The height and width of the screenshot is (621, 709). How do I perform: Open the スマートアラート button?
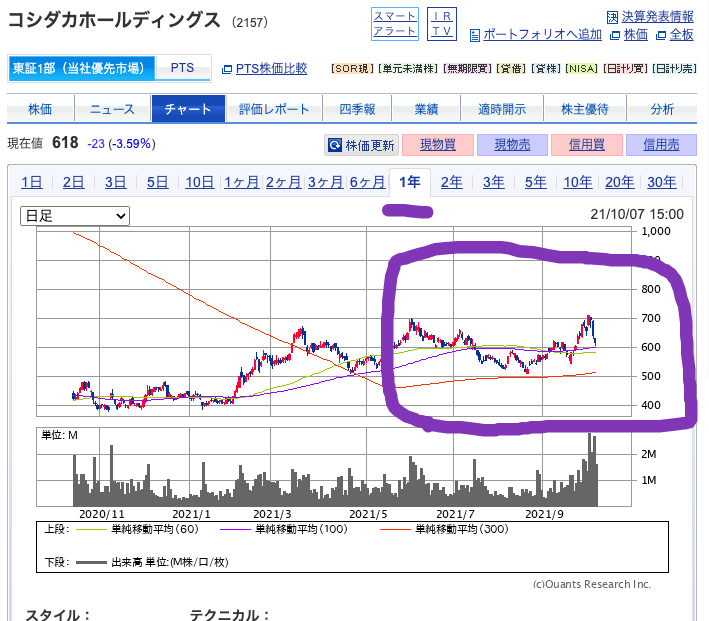(x=395, y=24)
